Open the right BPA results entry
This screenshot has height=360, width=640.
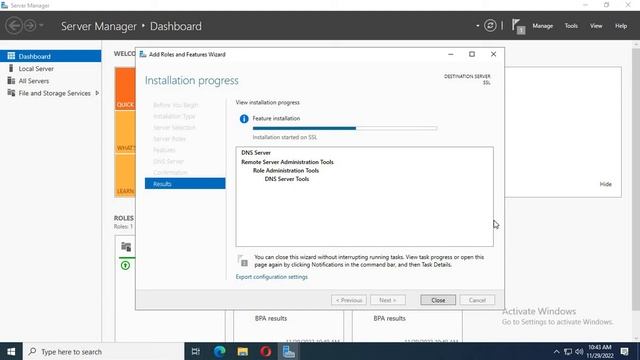coord(389,318)
